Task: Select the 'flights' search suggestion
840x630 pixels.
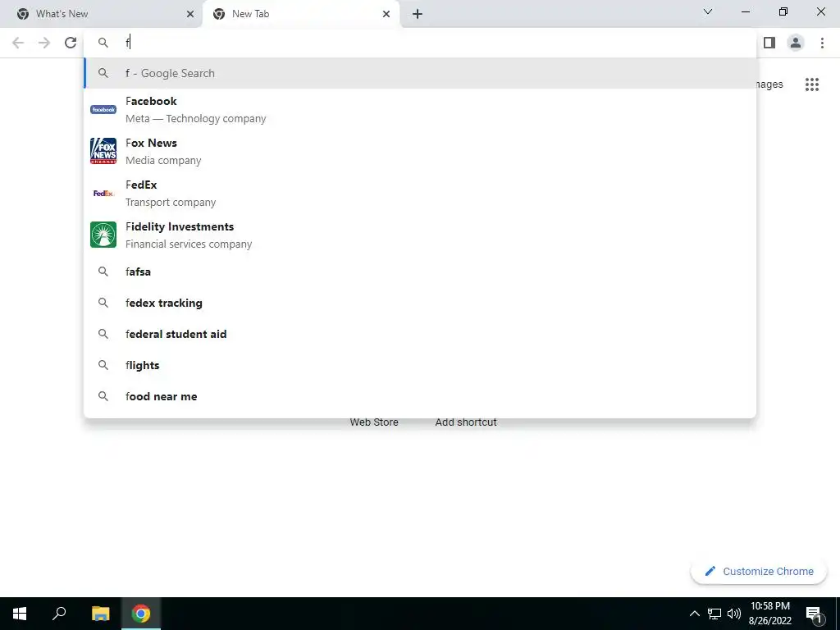Action: click(420, 365)
